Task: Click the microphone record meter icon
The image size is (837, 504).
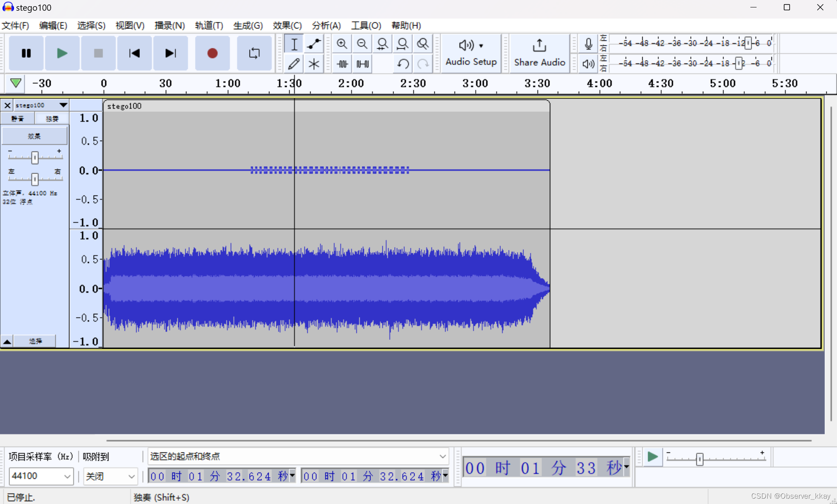Action: [x=588, y=44]
